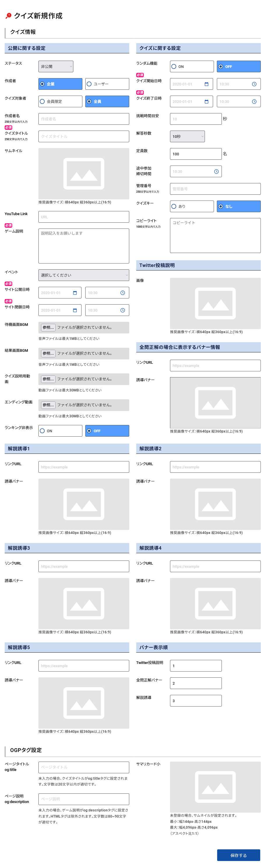Click clock icon in 途中参加締切時間 field

(216, 172)
